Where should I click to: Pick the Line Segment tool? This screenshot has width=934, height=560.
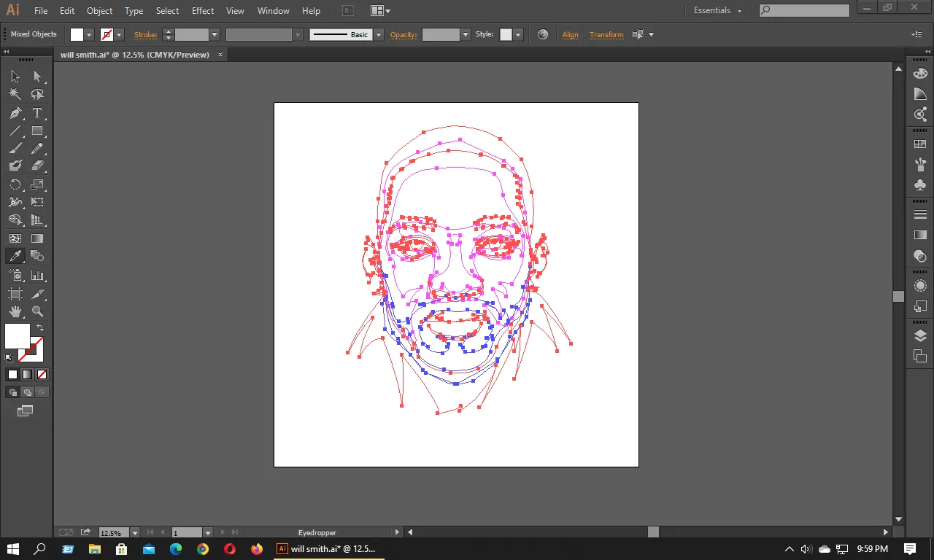(15, 131)
